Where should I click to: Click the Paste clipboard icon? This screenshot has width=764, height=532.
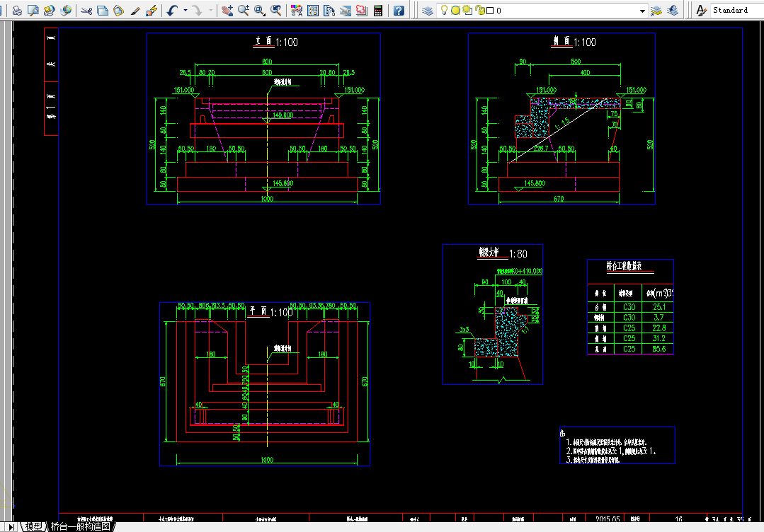118,10
